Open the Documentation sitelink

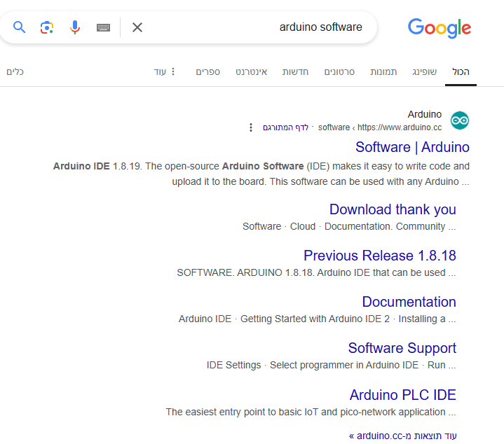tap(409, 302)
